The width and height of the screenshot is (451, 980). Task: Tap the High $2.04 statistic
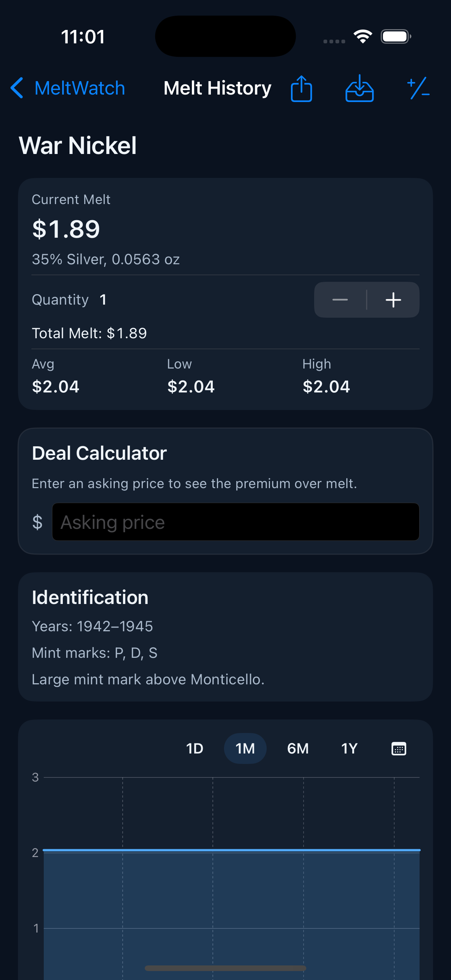point(326,386)
